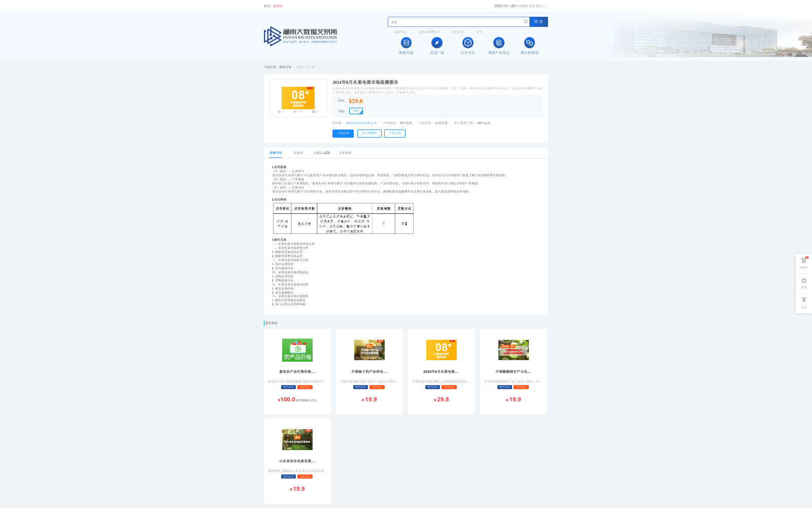Viewport: 812px width, 508px height.
Task: Select the 30天 specification option
Action: pos(356,111)
